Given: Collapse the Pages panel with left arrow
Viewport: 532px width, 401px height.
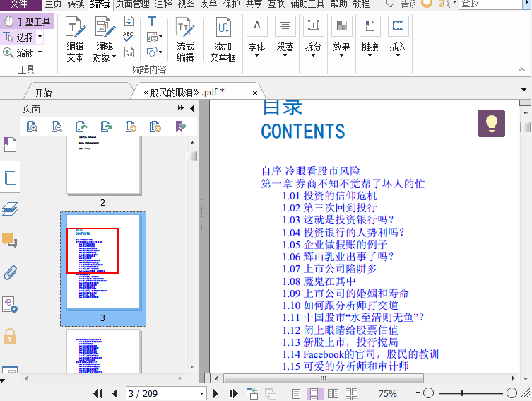Looking at the screenshot, I should click(x=192, y=108).
